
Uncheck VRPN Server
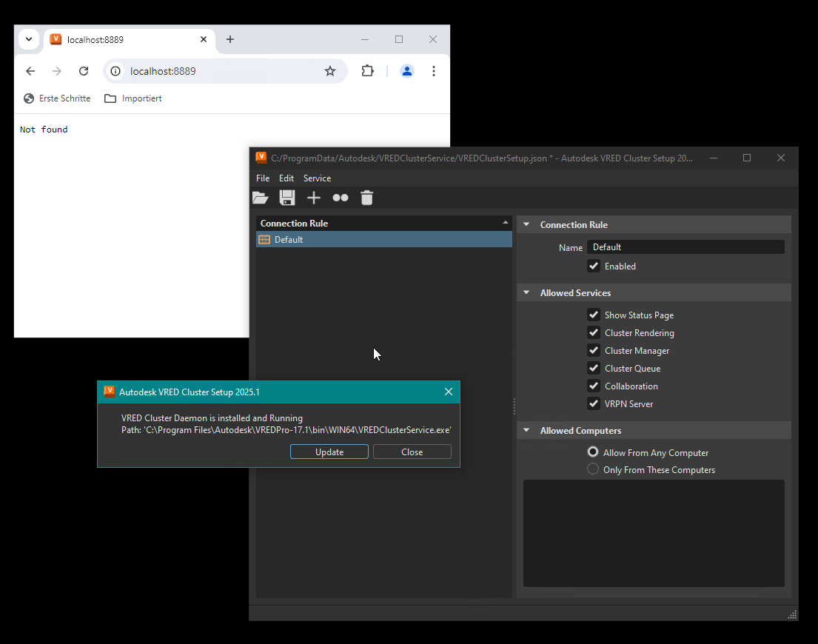click(594, 403)
